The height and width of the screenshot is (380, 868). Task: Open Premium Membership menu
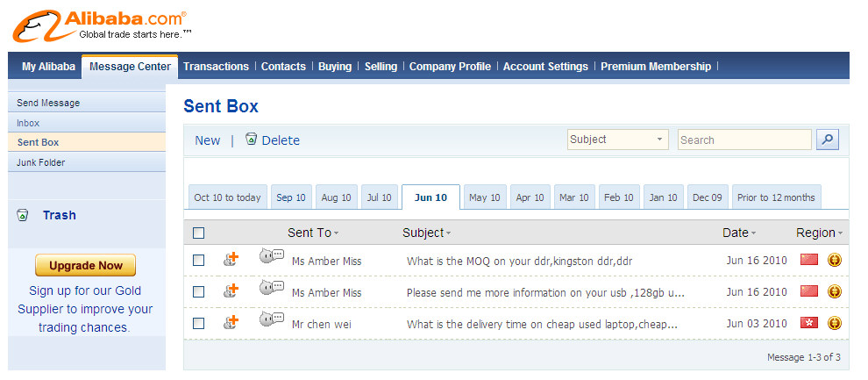656,67
